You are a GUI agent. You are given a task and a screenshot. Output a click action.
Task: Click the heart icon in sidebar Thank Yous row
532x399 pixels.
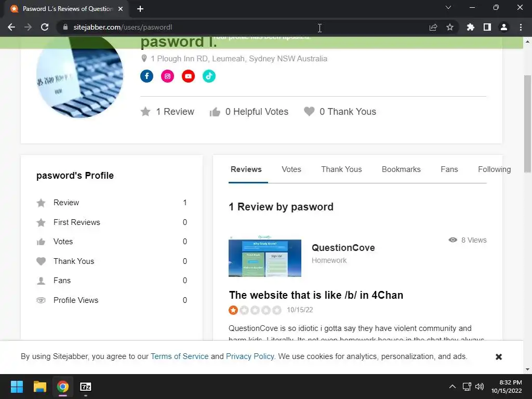pos(41,261)
